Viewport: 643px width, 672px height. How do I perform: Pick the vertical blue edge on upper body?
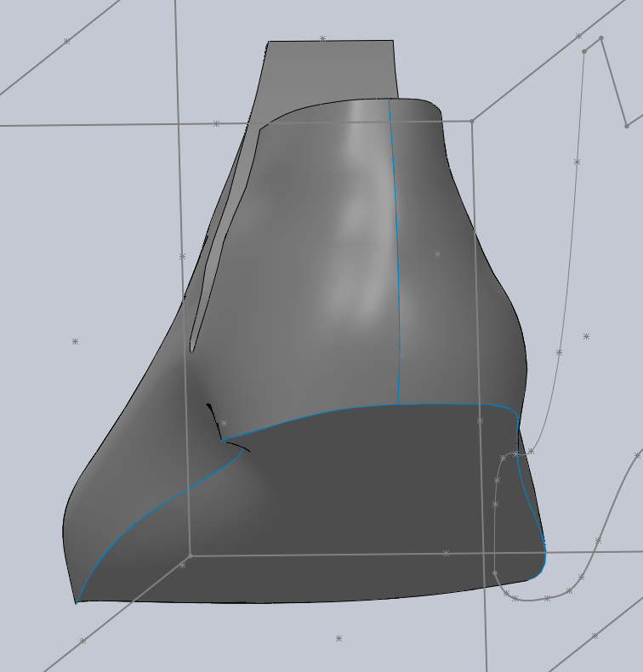coord(396,252)
